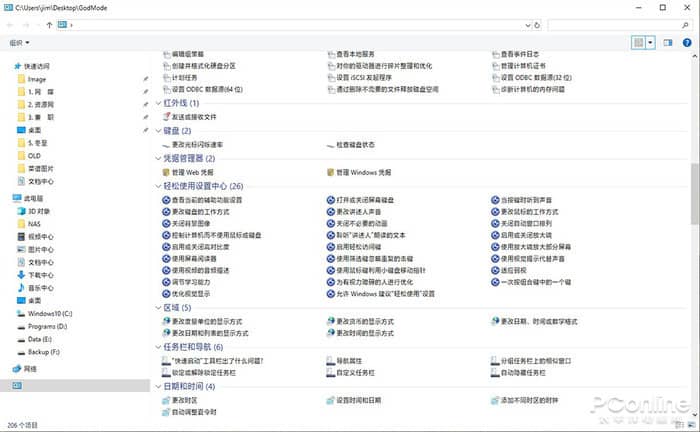Collapse the 键盘 (2) group chevron
This screenshot has width=700, height=432.
158,131
